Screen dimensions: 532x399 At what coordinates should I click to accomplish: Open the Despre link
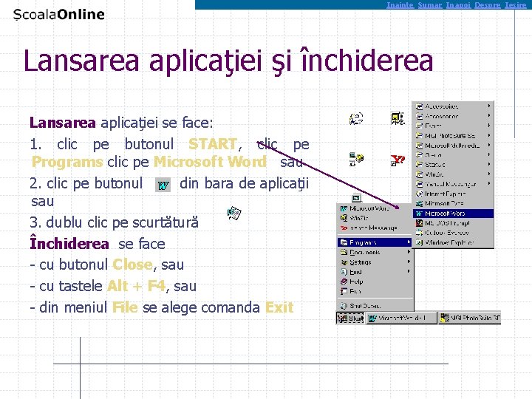(x=487, y=4)
